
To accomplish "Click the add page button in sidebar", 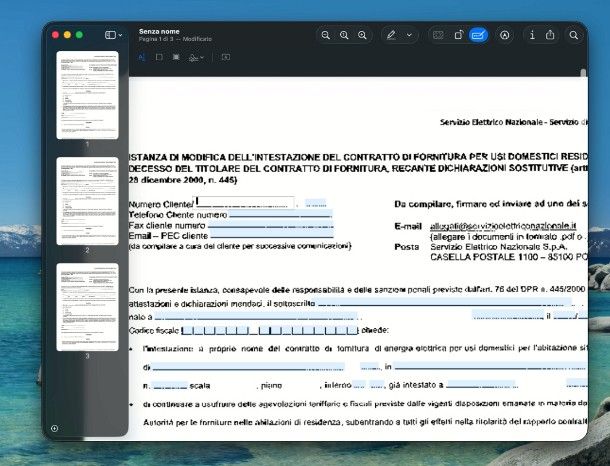I will (x=54, y=428).
